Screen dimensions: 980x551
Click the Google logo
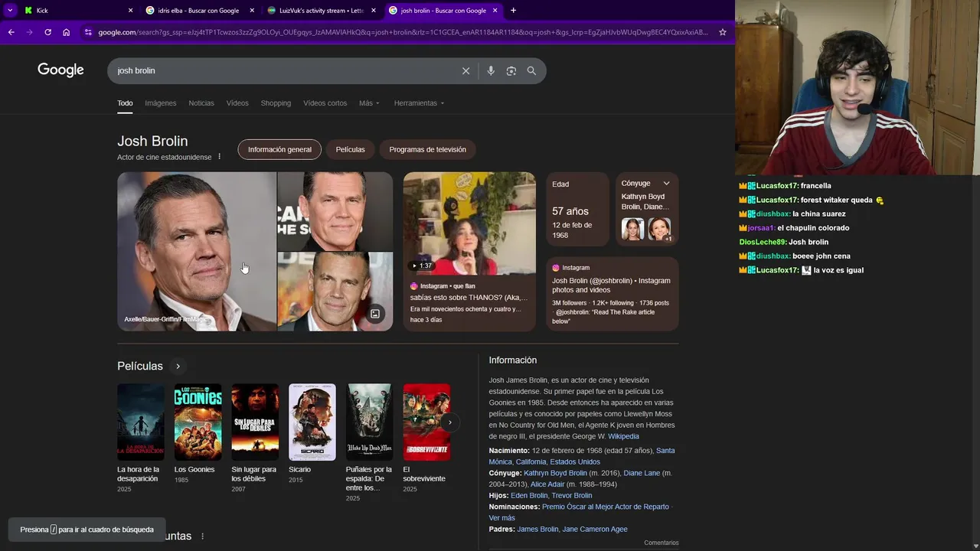click(x=60, y=70)
